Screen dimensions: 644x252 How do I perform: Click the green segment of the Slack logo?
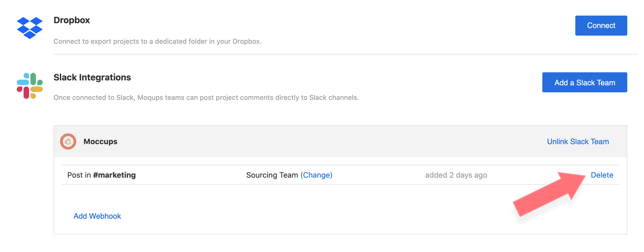[33, 79]
